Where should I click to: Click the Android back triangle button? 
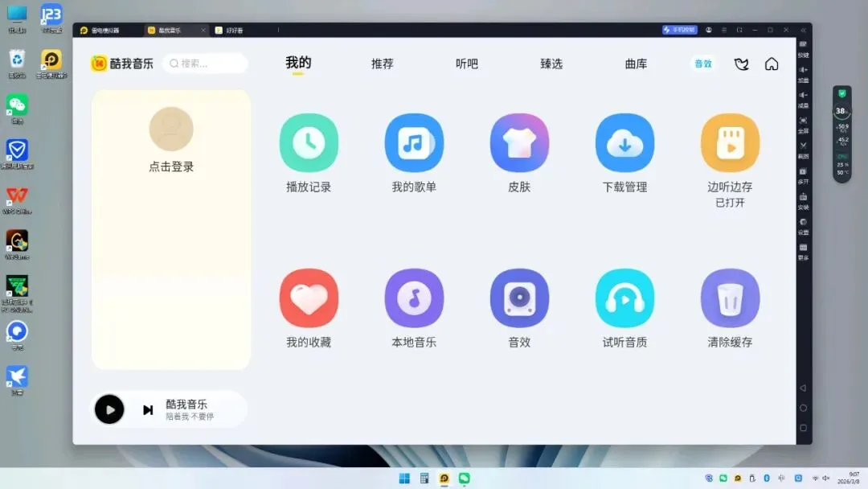pos(803,388)
